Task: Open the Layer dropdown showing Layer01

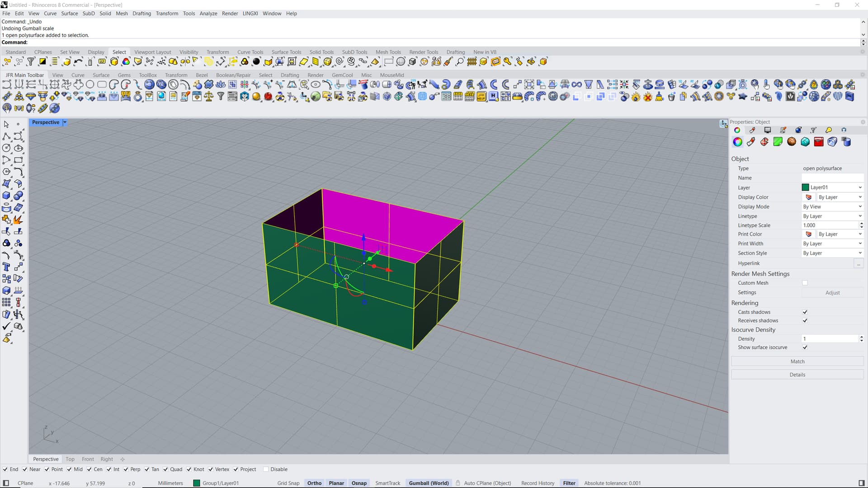Action: (x=832, y=188)
